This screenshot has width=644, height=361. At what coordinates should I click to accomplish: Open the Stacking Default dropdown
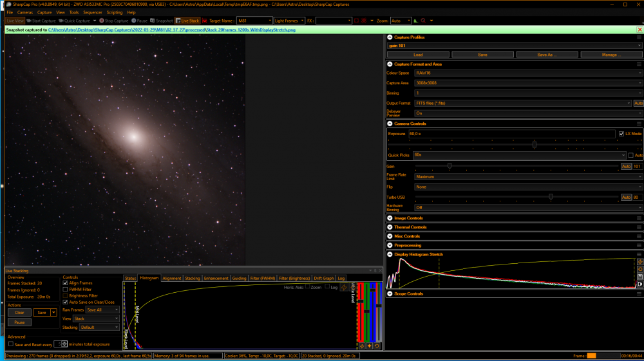tap(99, 328)
